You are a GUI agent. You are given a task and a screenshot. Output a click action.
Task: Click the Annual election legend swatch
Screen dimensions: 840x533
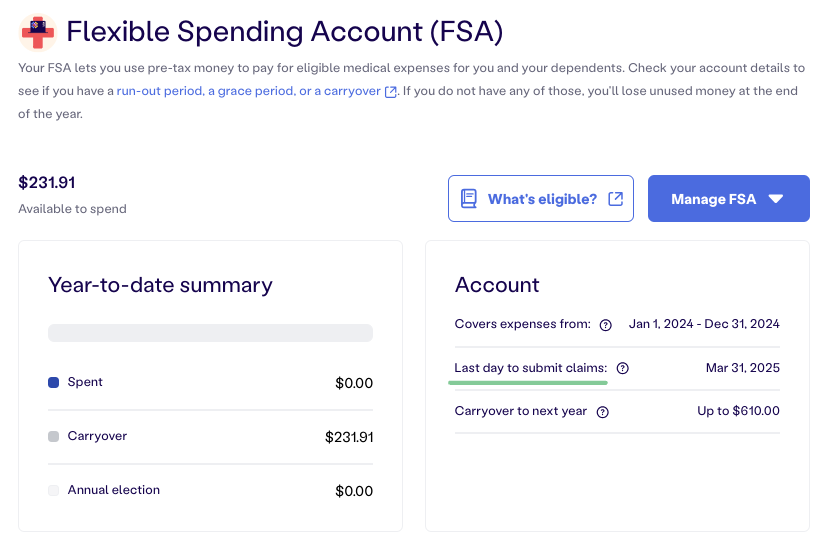pyautogui.click(x=54, y=491)
